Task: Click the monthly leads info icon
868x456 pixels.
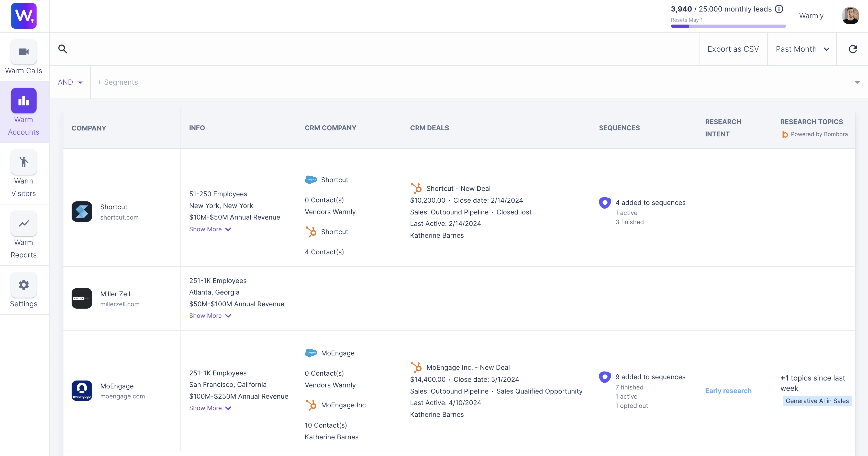Action: tap(779, 9)
